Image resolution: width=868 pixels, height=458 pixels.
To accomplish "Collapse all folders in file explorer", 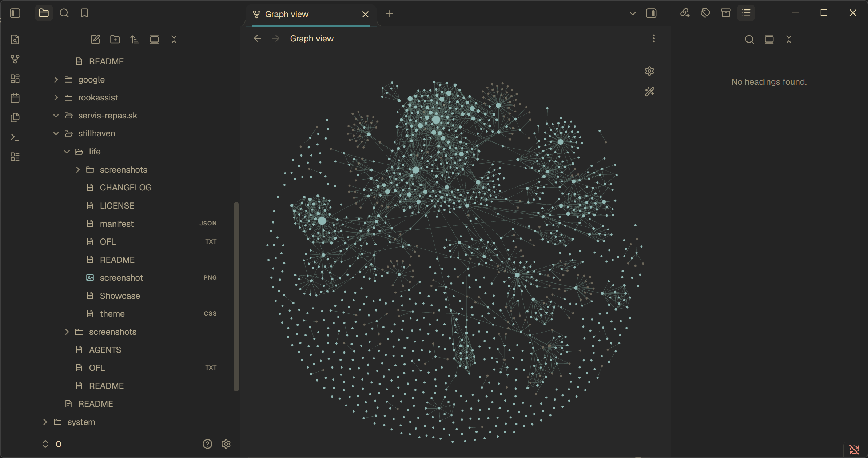I will 174,39.
